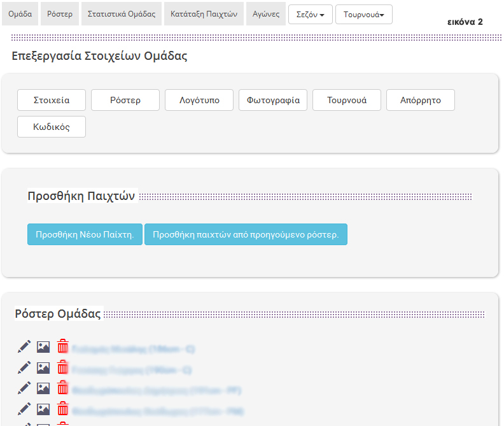The height and width of the screenshot is (426, 504).
Task: Expand the Σεζόν dropdown
Action: [x=310, y=14]
